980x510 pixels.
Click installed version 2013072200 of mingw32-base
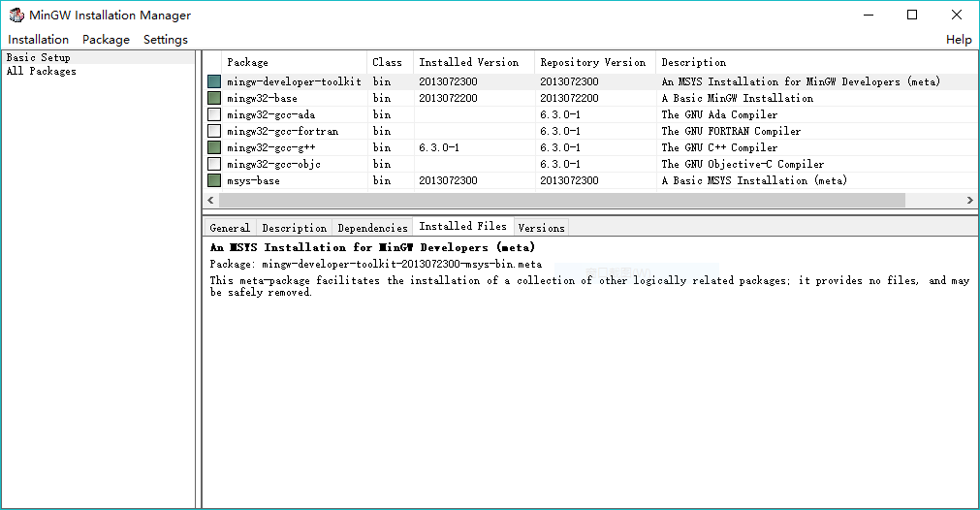point(448,98)
